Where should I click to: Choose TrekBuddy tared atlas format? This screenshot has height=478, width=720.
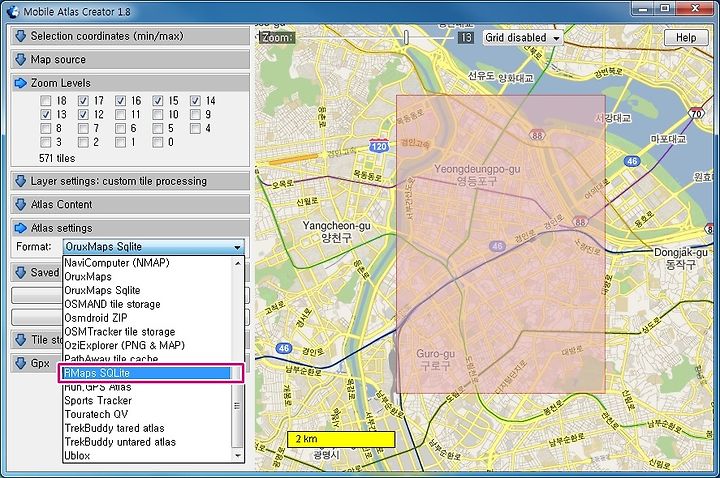[x=147, y=428]
